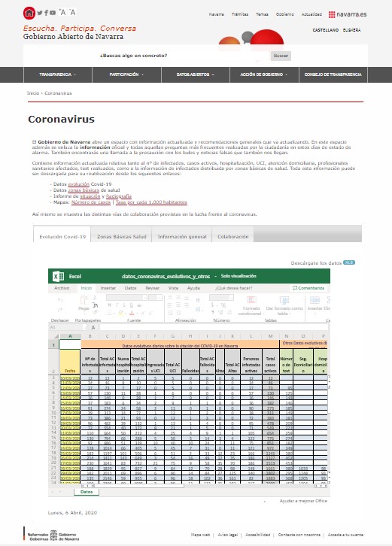
Task: Click Aviso legal footer link
Action: click(227, 535)
